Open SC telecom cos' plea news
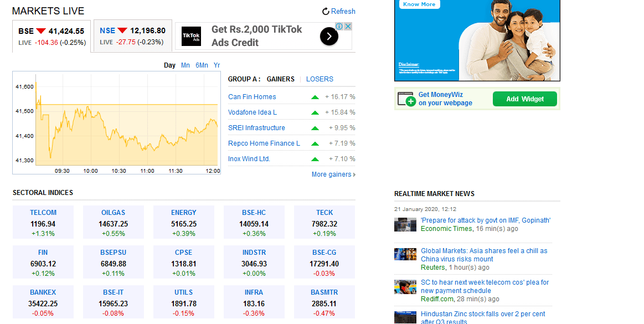Image resolution: width=644 pixels, height=324 pixels. 485,287
